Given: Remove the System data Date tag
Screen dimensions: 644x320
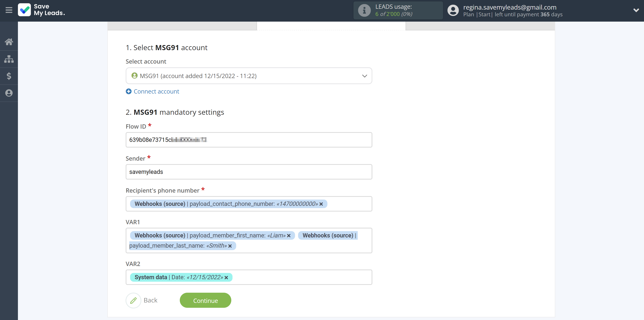Looking at the screenshot, I should point(226,277).
